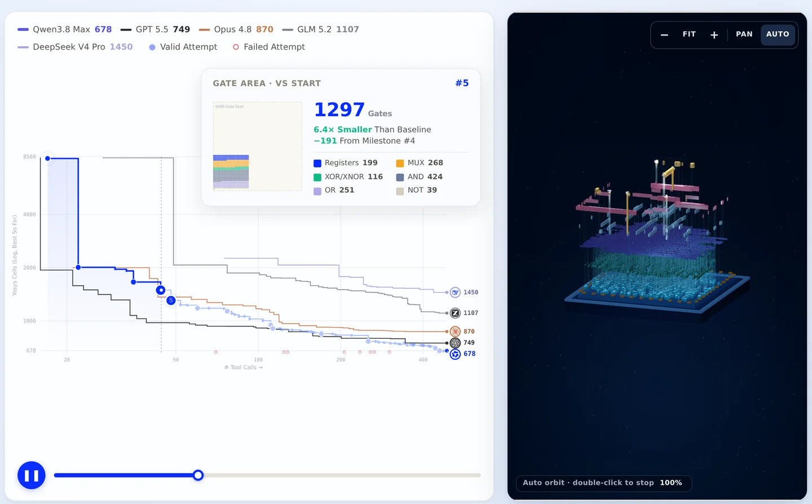The image size is (812, 504).
Task: Click the 'GATE AREA · VS START' heading
Action: (267, 83)
